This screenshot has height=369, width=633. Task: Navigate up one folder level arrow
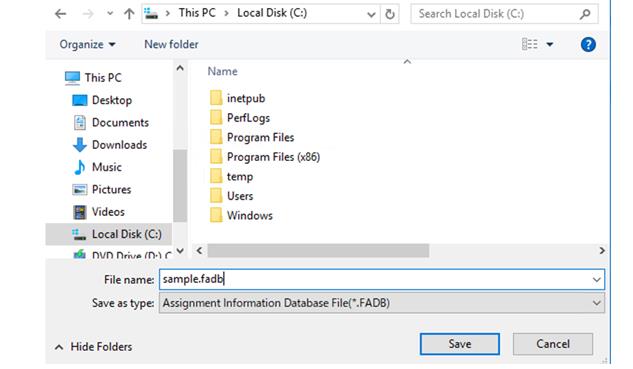coord(129,14)
